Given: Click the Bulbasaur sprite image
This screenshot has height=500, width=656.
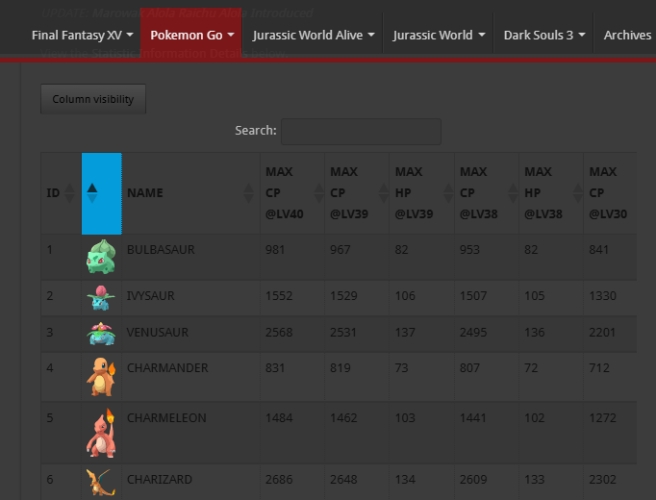Looking at the screenshot, I should [101, 256].
